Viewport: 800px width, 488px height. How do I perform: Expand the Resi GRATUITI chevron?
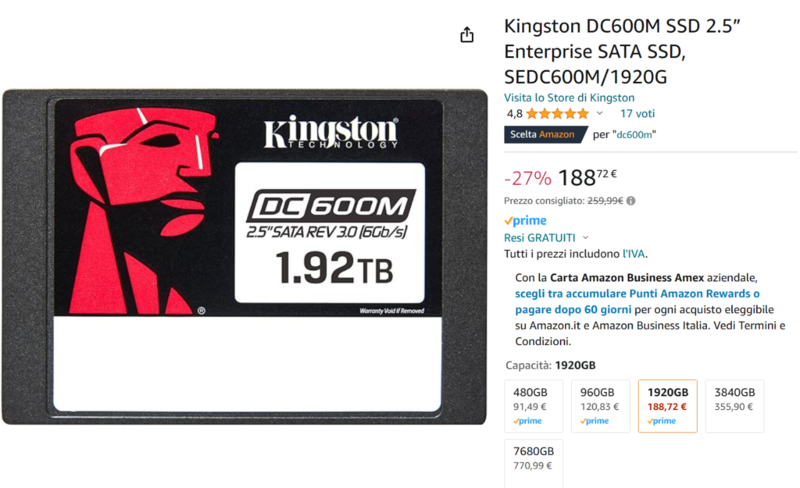tap(585, 237)
